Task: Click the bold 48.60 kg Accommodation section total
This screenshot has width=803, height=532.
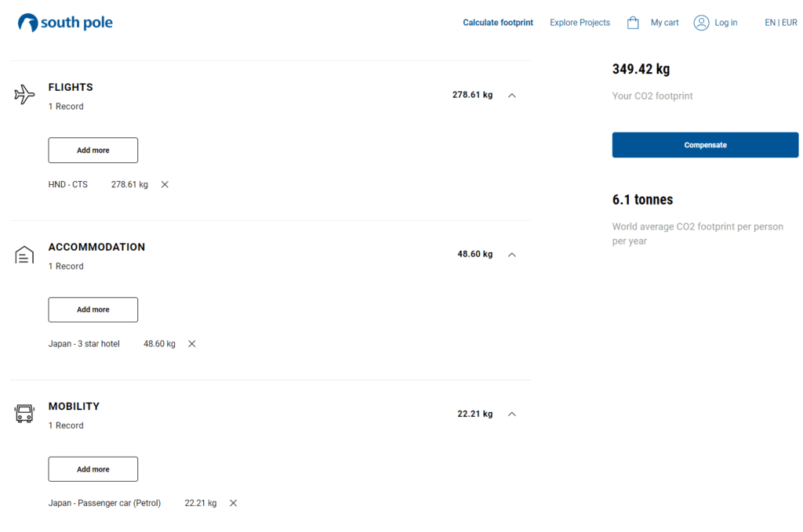Action: [474, 254]
